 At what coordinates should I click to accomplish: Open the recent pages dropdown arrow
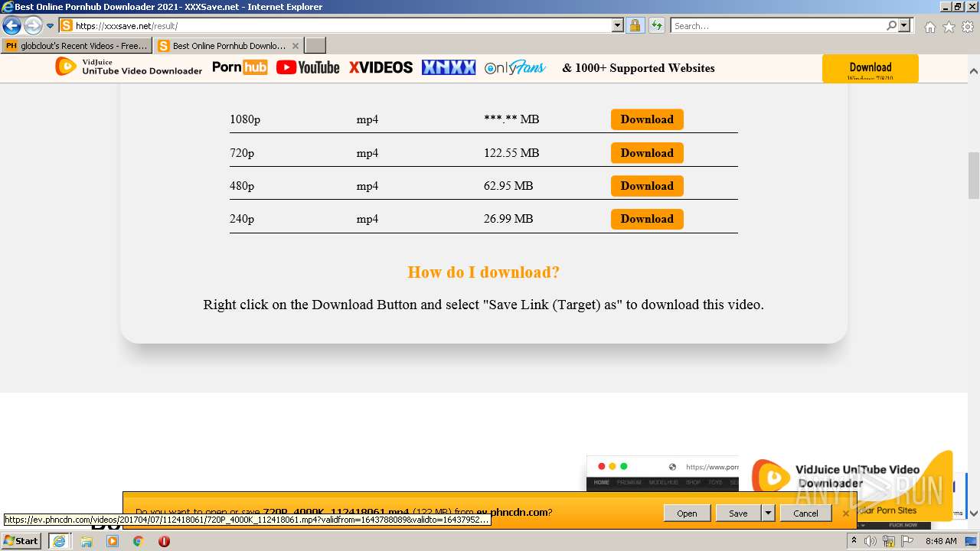tap(51, 26)
